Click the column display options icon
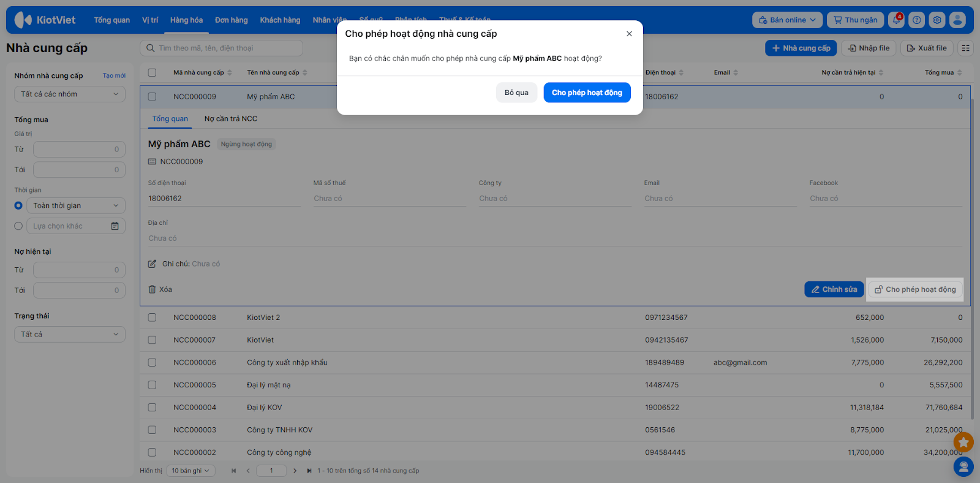 tap(965, 48)
